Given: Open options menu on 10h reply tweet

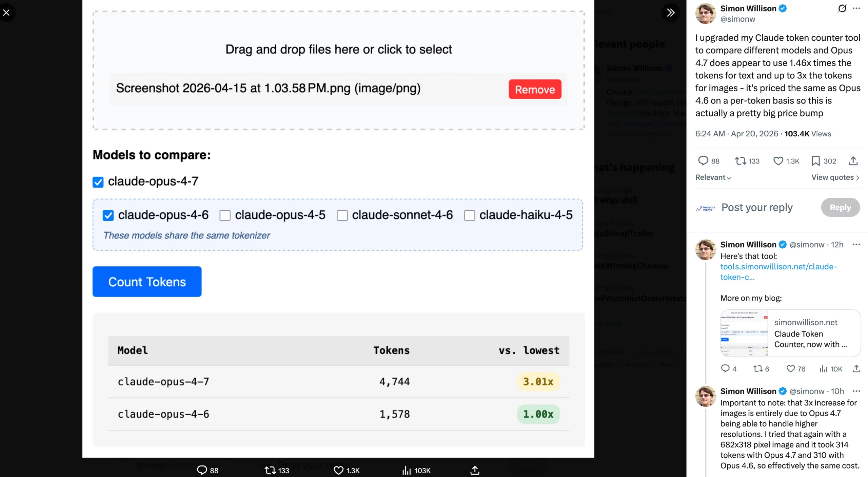Looking at the screenshot, I should (x=856, y=391).
